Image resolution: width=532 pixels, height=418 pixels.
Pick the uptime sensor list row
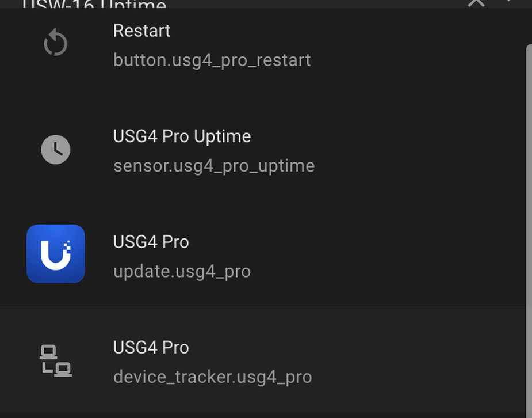click(263, 148)
